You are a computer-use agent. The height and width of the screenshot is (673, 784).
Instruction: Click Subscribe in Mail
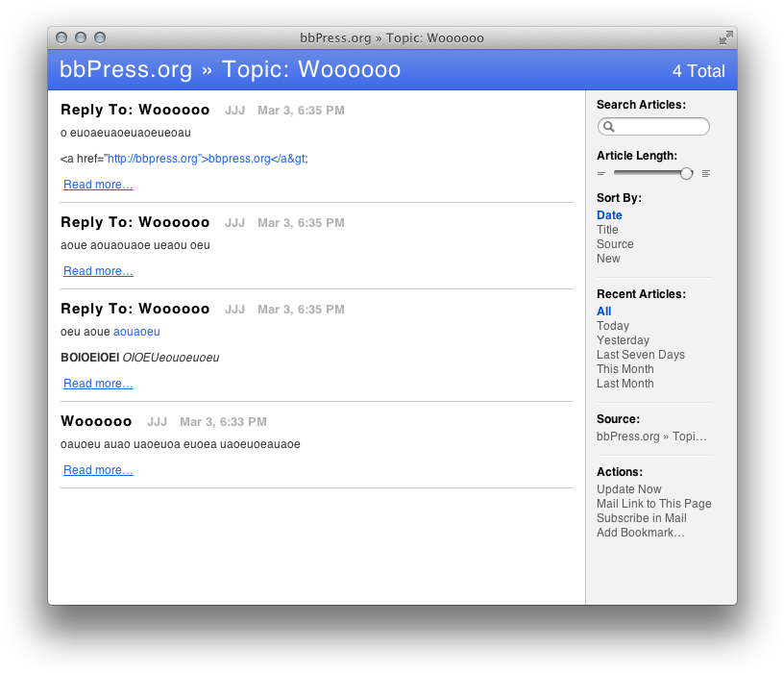click(x=641, y=518)
